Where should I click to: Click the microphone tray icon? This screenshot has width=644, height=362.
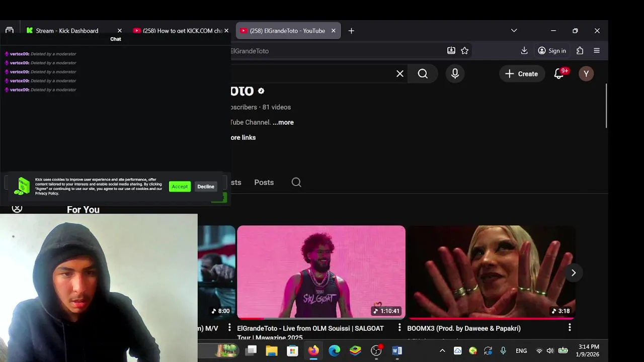tap(503, 351)
